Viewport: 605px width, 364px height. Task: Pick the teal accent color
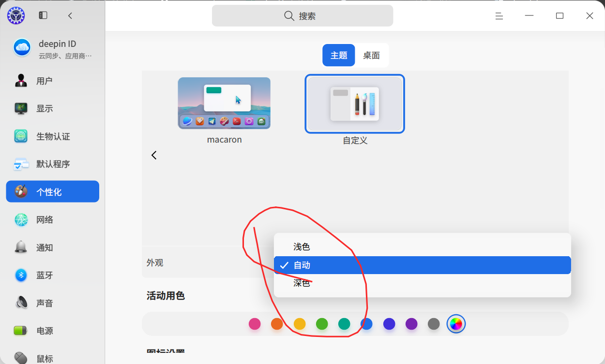click(x=344, y=324)
